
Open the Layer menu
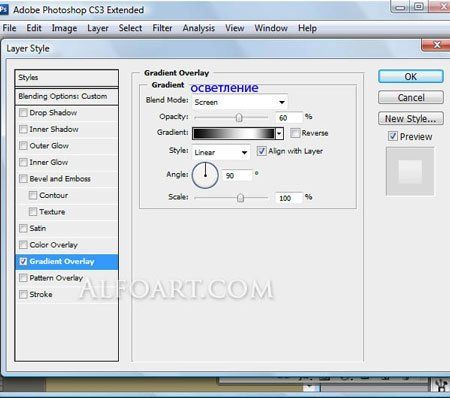(x=98, y=28)
